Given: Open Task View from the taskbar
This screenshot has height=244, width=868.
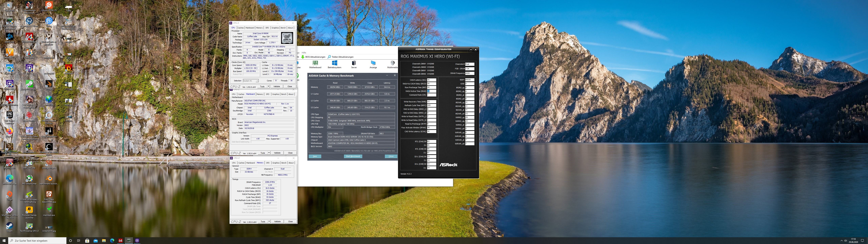Looking at the screenshot, I should click(78, 241).
